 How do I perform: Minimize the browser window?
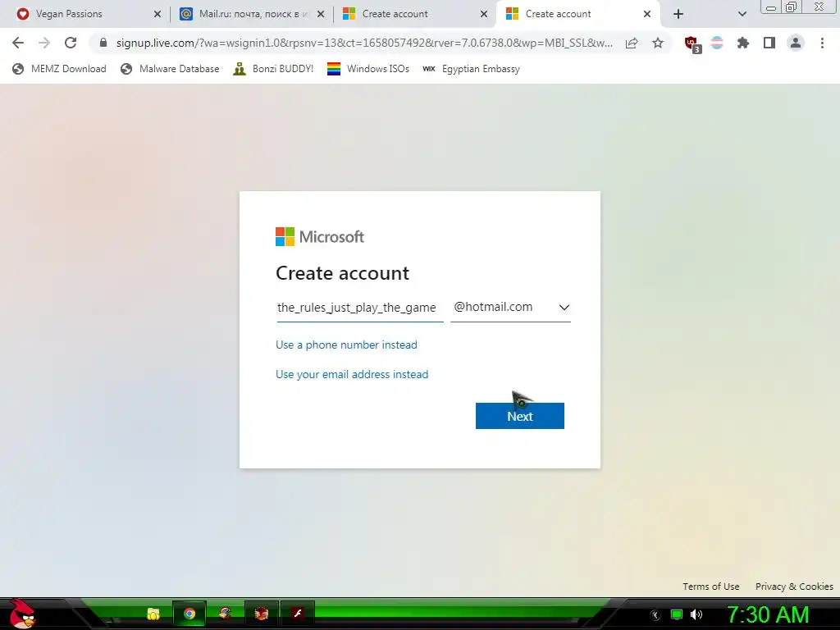[771, 7]
